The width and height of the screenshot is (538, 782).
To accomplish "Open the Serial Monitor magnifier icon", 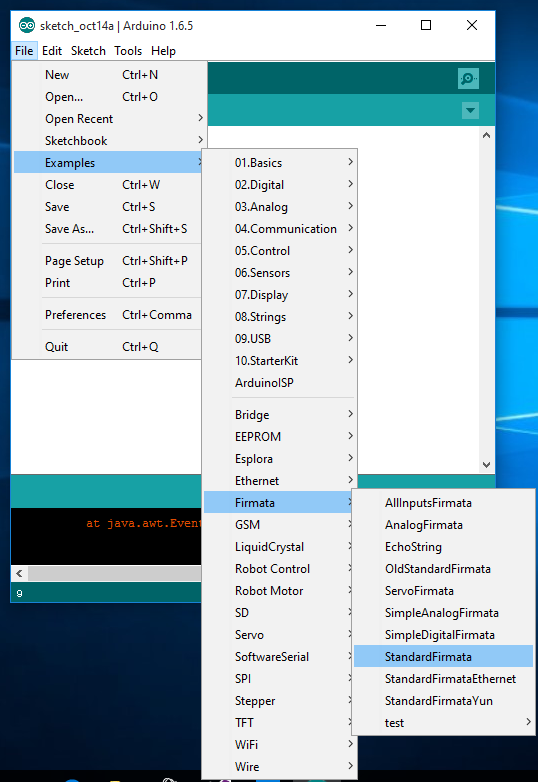I will click(x=468, y=78).
